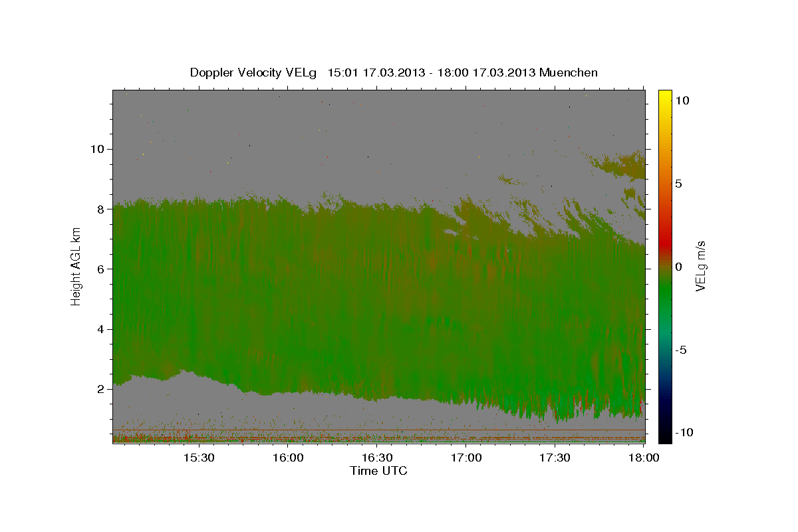The height and width of the screenshot is (532, 798).
Task: Click the 17:30 time tick label
Action: pos(555,458)
